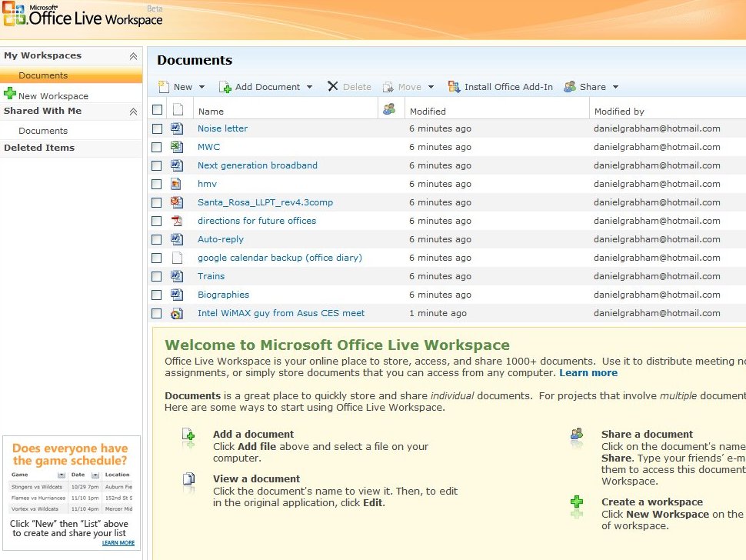Click the game schedule advertisement panel
The width and height of the screenshot is (746, 560).
point(72,492)
